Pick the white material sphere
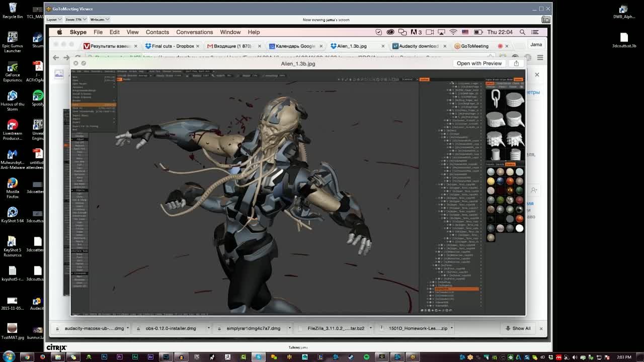 click(x=519, y=228)
